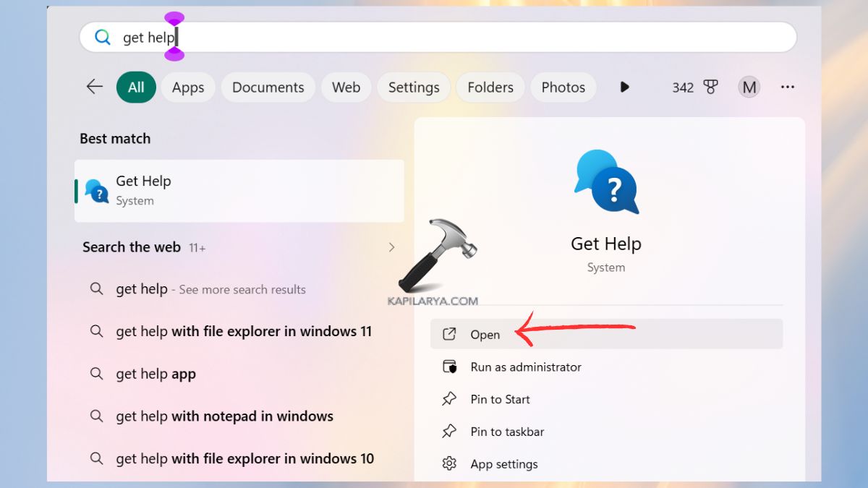Screen dimensions: 868x488
Task: Open the account menu via the M avatar
Action: (x=749, y=87)
